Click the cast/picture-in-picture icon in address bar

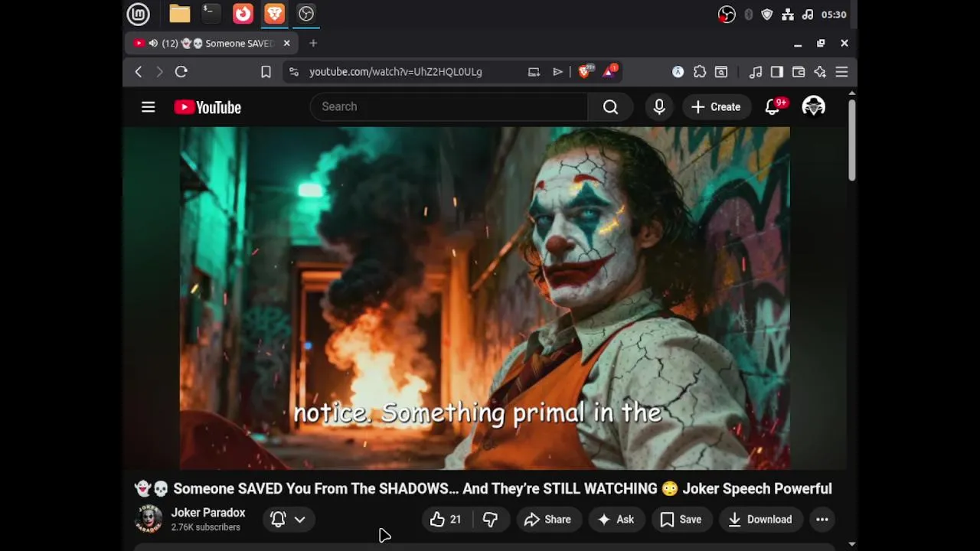(x=534, y=72)
